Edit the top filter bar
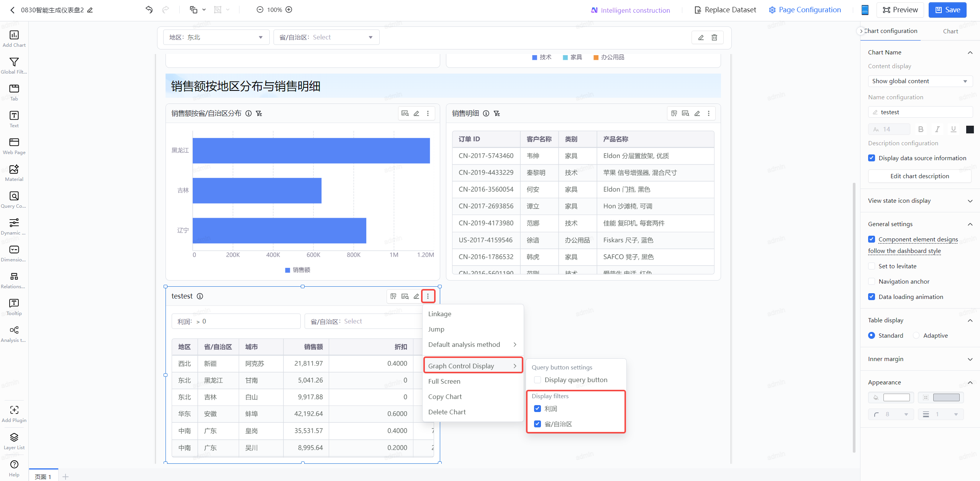Screen dimensions: 980x481 coord(701,38)
